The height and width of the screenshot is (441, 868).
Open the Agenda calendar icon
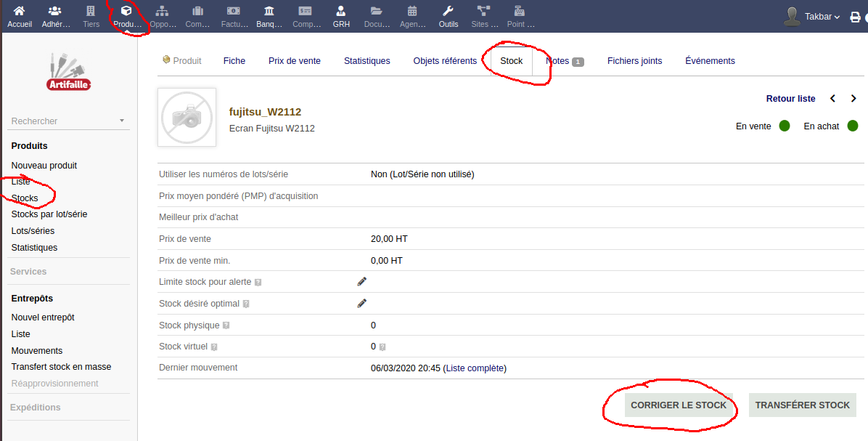tap(412, 11)
